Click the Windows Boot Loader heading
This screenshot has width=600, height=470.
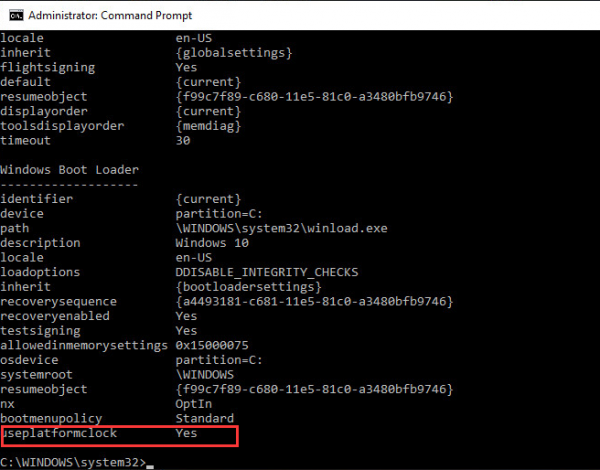click(69, 170)
